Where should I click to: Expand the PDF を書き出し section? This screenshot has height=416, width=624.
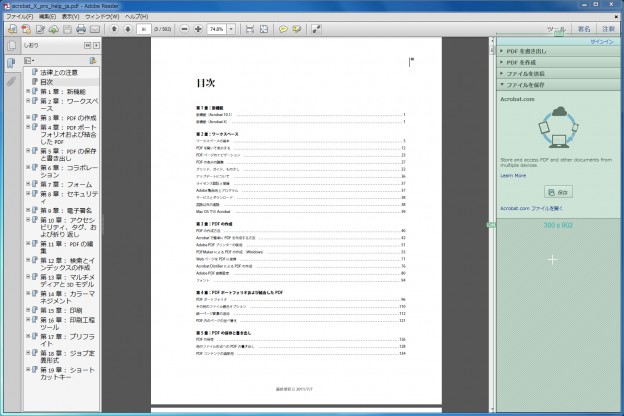click(558, 51)
